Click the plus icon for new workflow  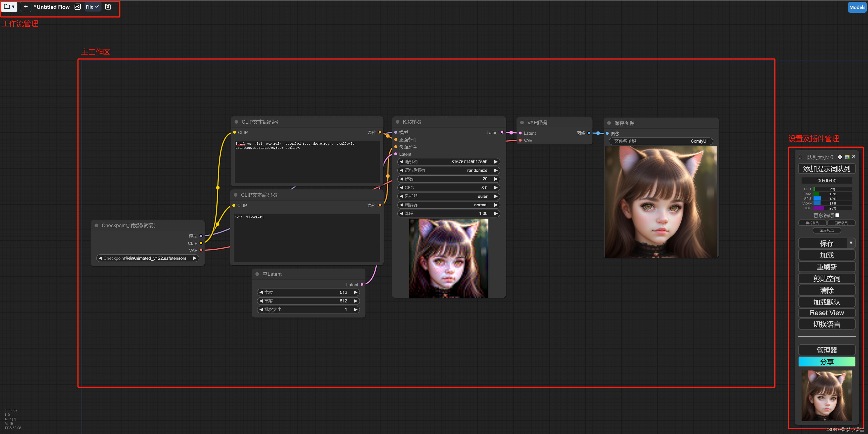coord(26,7)
